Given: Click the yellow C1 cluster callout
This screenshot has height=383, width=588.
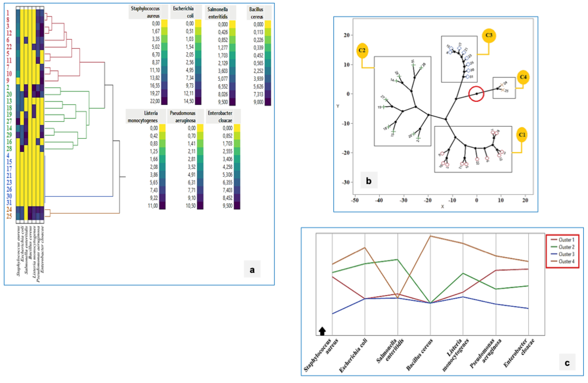Looking at the screenshot, I should point(522,135).
